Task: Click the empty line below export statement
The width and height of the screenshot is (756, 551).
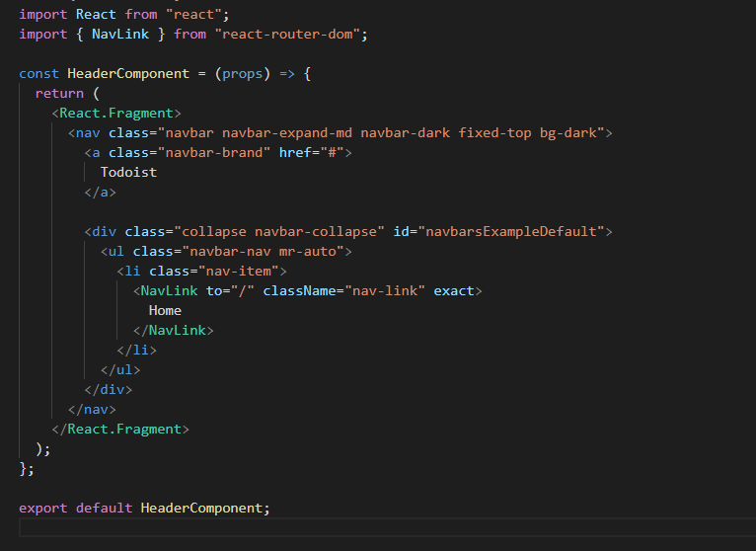Action: click(x=388, y=528)
